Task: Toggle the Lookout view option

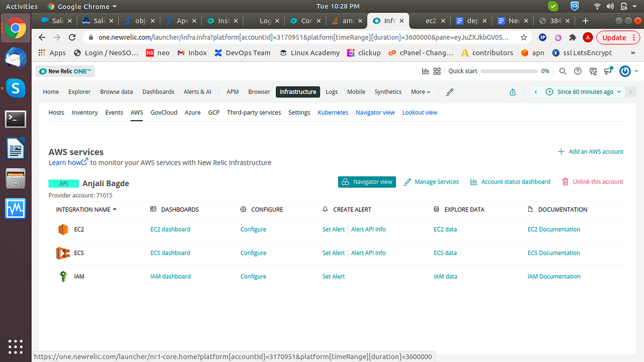Action: (419, 112)
